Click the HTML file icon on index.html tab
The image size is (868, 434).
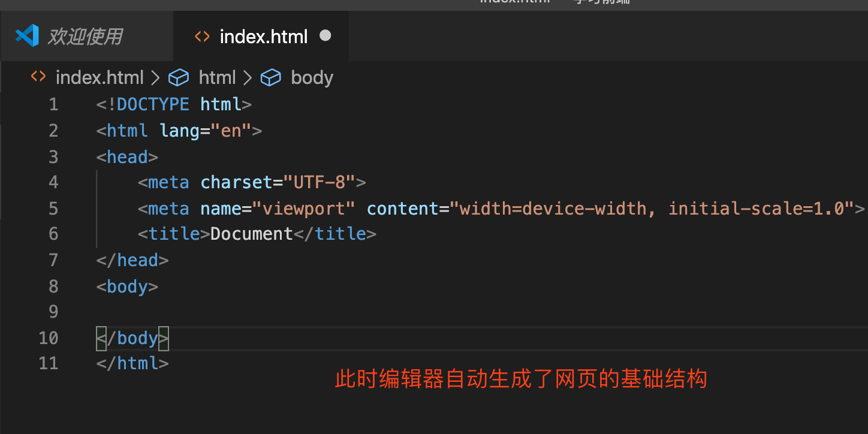(202, 37)
